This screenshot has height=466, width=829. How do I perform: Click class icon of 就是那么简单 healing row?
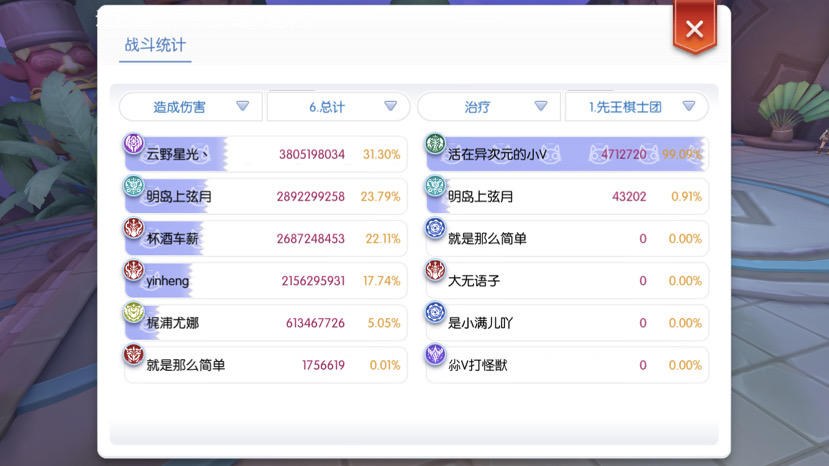tap(435, 228)
